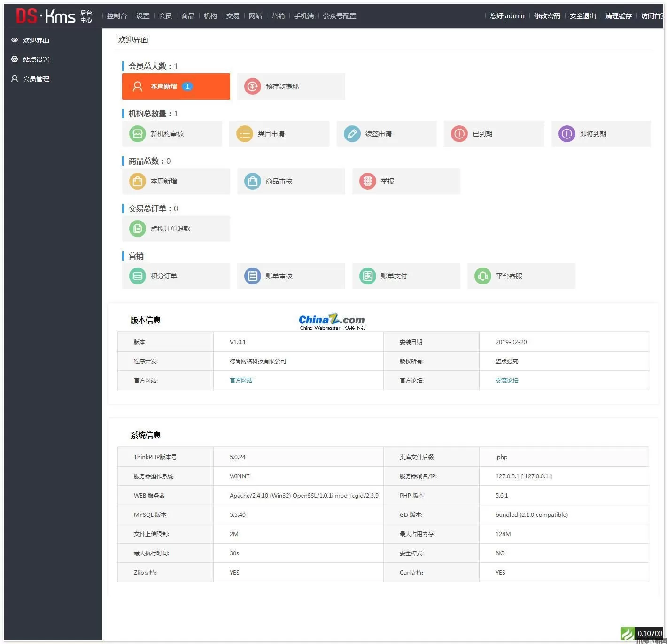Viewport: 667px width, 644px height.
Task: Open the 积分订单 points order icon
Action: (x=137, y=276)
